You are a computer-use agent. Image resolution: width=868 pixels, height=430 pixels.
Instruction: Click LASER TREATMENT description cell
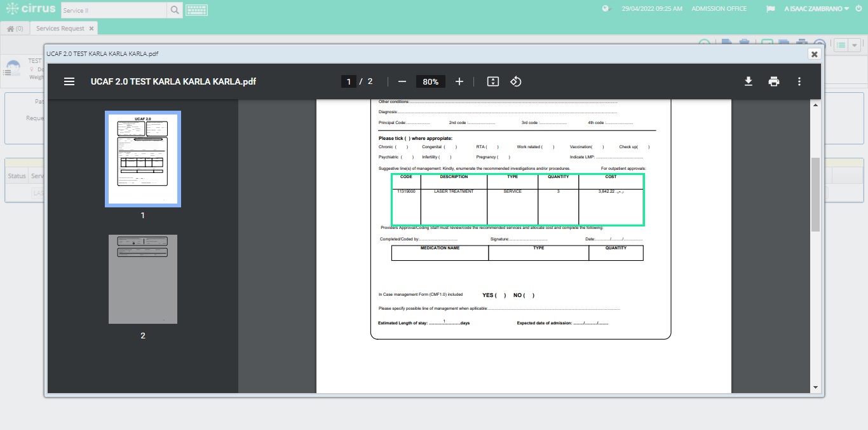pos(454,191)
